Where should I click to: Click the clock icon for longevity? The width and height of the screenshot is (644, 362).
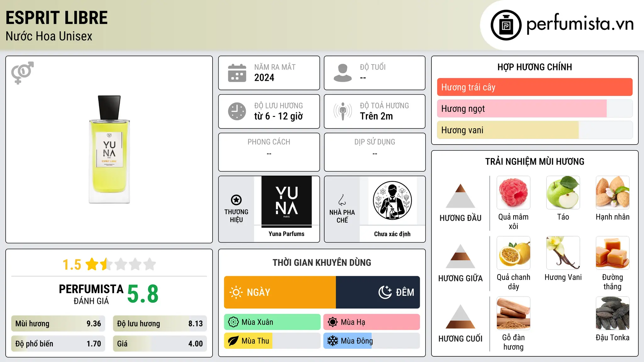click(237, 111)
